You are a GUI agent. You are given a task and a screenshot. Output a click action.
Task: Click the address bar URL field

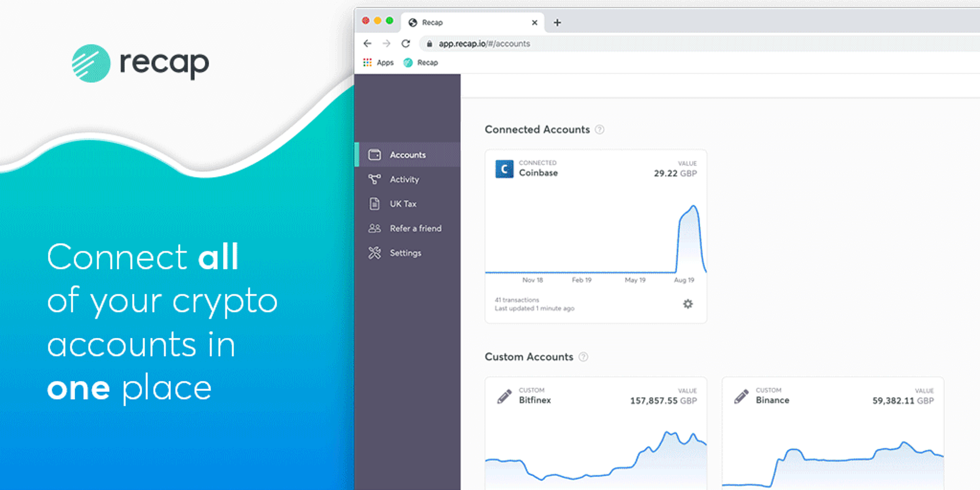click(699, 44)
